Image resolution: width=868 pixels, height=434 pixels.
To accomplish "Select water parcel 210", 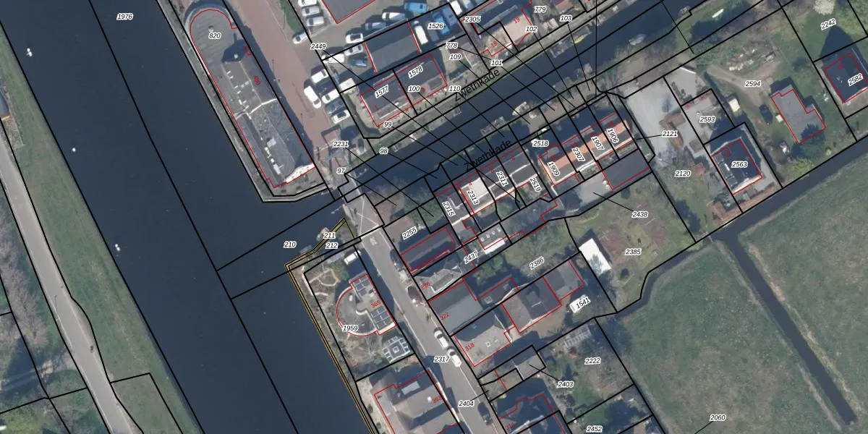I will pos(290,244).
